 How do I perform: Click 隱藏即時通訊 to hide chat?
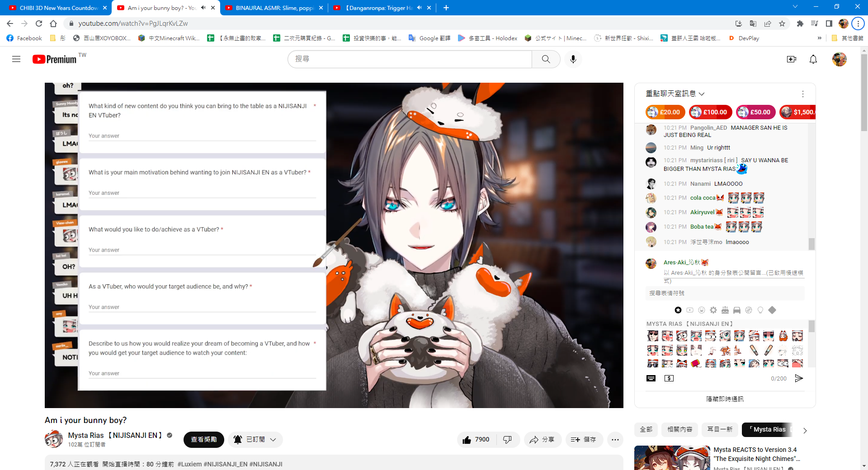[x=725, y=399]
